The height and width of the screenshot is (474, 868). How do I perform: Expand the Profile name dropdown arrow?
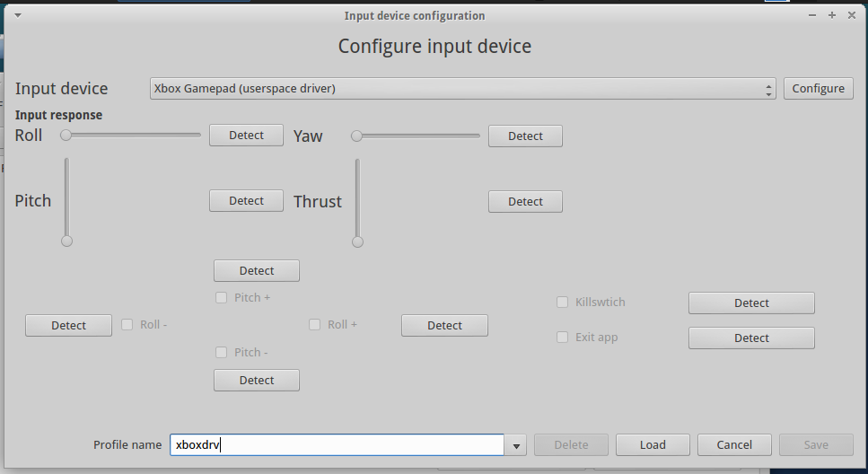tap(515, 445)
